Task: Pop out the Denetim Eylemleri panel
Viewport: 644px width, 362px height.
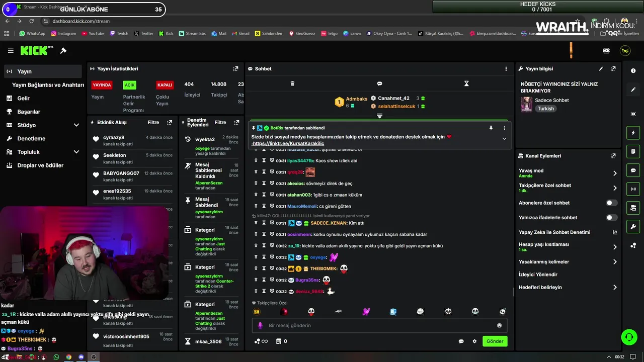Action: tap(236, 122)
